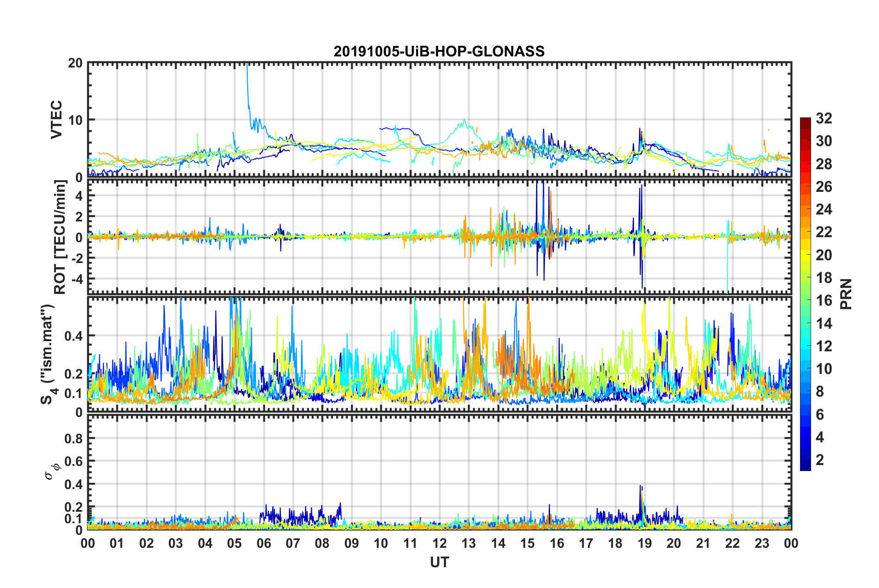Click UT axis tick label 09
The width and height of the screenshot is (879, 588).
coord(352,543)
